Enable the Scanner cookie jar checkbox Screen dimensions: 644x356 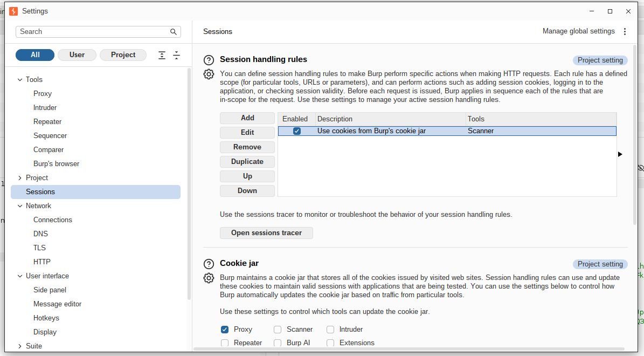278,329
